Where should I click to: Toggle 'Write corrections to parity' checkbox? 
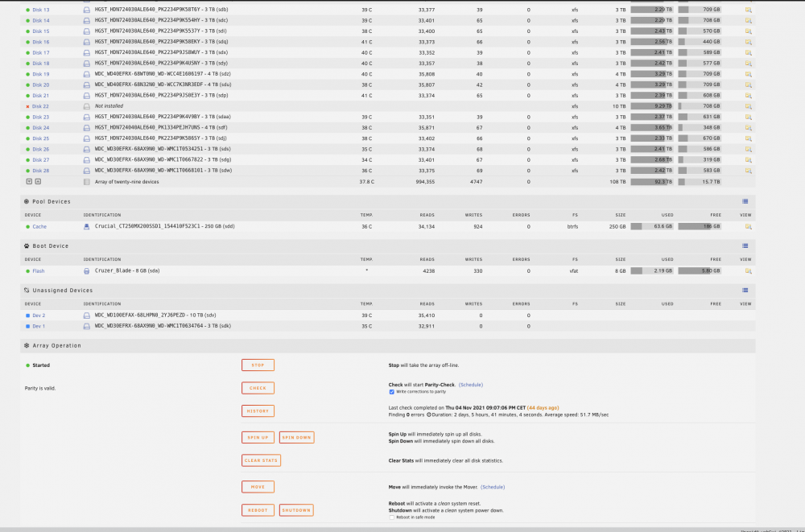click(392, 392)
